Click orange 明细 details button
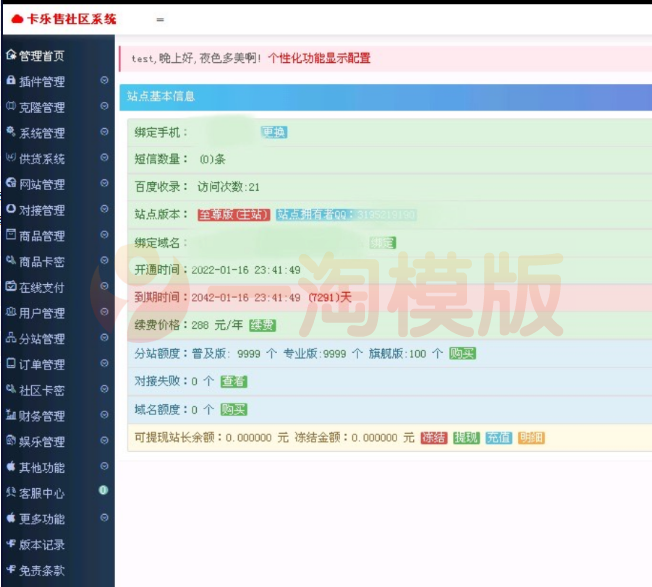Screen dimensions: 652x587 point(531,438)
